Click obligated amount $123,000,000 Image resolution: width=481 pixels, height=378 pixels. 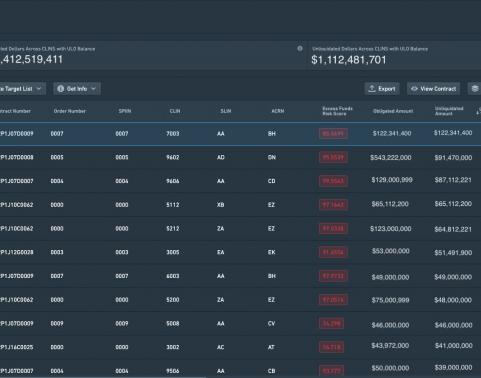[x=390, y=229]
